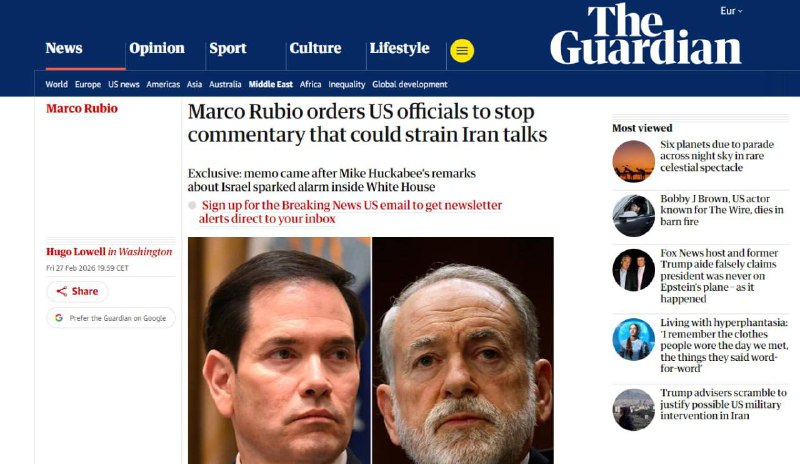Click The Guardian logo
The image size is (800, 464).
pyautogui.click(x=645, y=35)
